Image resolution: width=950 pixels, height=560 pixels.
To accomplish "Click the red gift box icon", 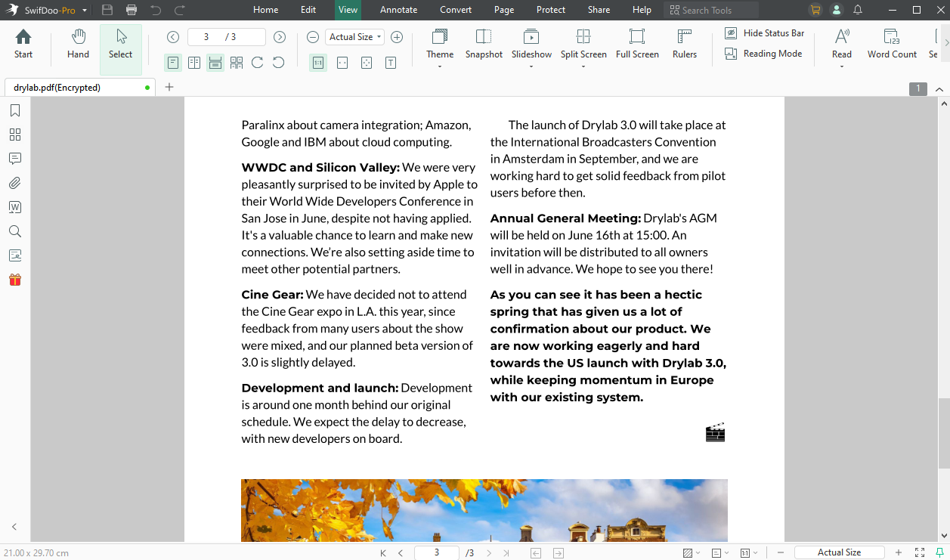I will point(15,280).
